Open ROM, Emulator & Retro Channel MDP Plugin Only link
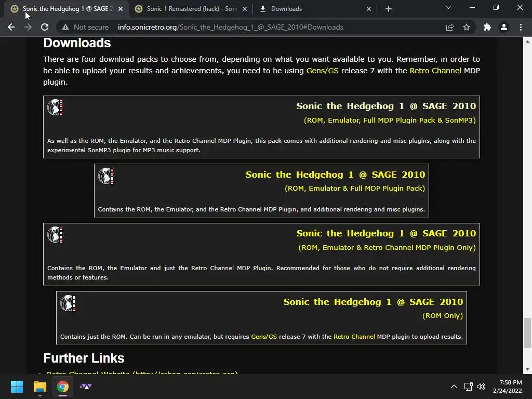The width and height of the screenshot is (532, 399). tap(387, 248)
